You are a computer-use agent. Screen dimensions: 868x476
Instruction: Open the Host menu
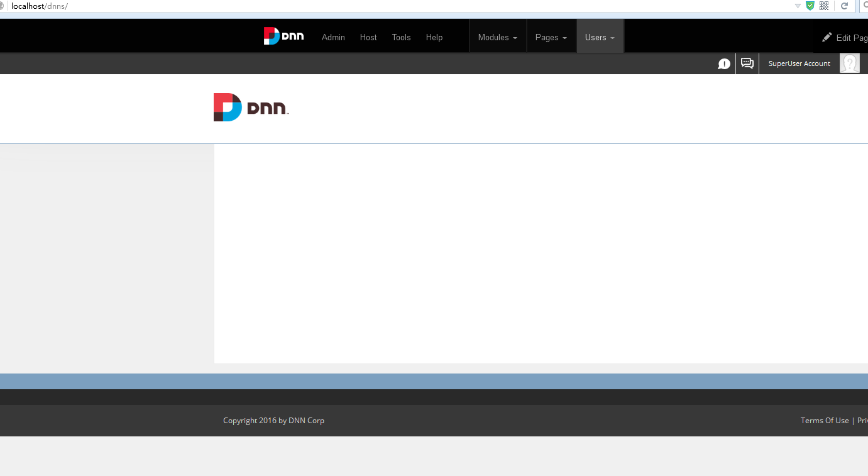pyautogui.click(x=368, y=38)
